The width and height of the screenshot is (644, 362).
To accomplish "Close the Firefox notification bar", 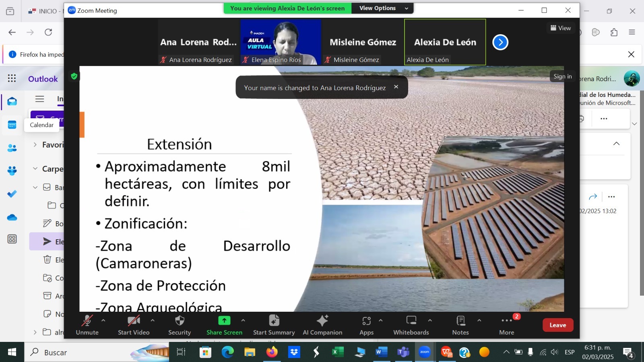I will (631, 54).
